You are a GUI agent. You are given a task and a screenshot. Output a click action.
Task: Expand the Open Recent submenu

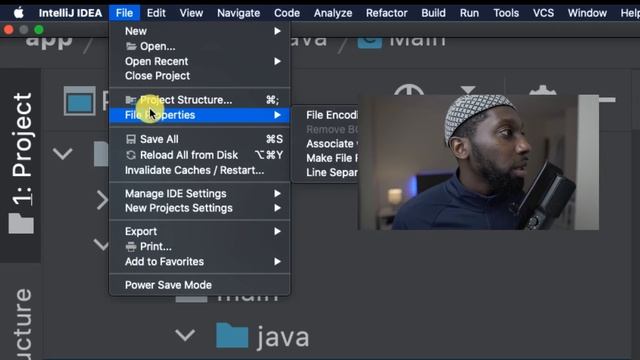[200, 61]
